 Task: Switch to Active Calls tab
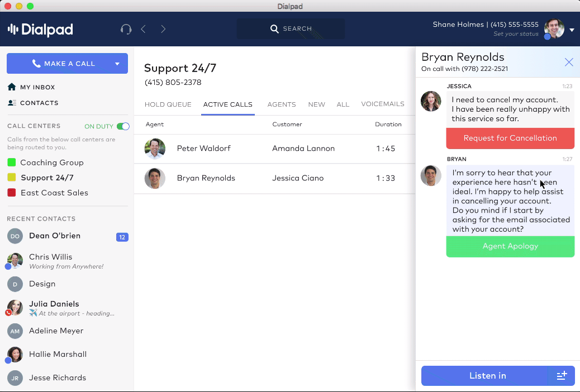pyautogui.click(x=228, y=104)
